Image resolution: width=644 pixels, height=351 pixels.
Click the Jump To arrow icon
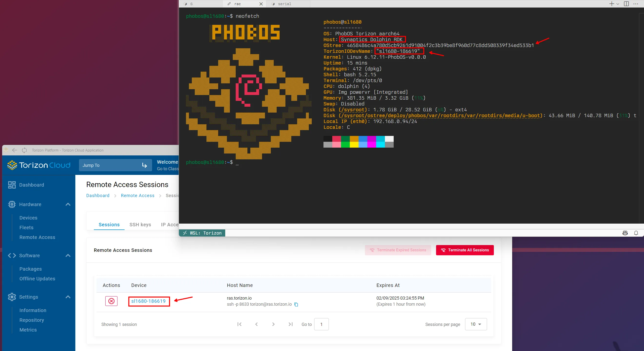[145, 165]
